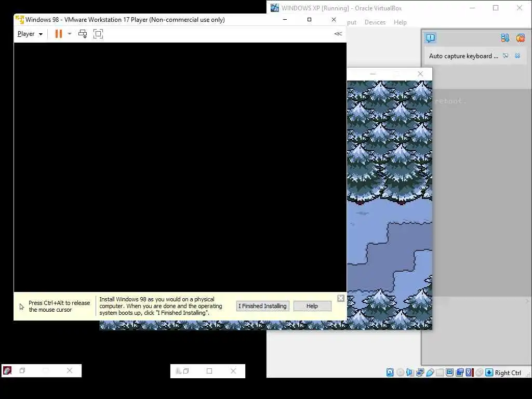This screenshot has height=399, width=532.
Task: Click the hard disk activity status icon
Action: (x=390, y=373)
